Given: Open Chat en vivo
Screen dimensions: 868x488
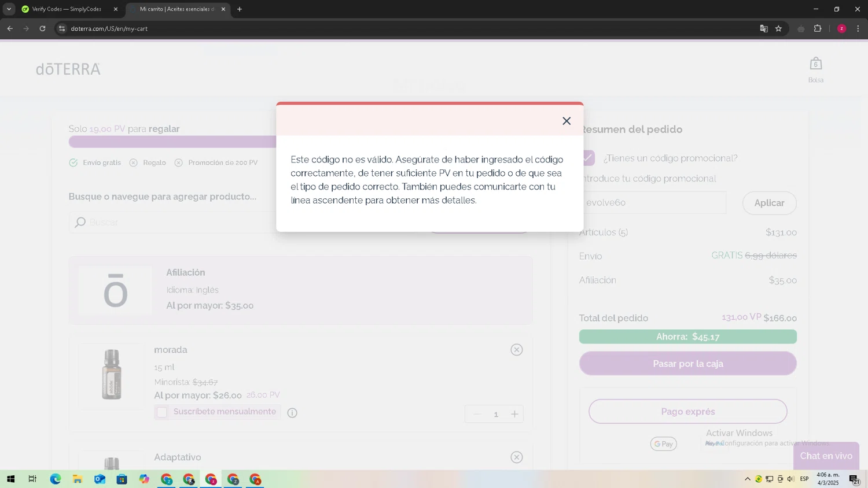Looking at the screenshot, I should (x=826, y=456).
